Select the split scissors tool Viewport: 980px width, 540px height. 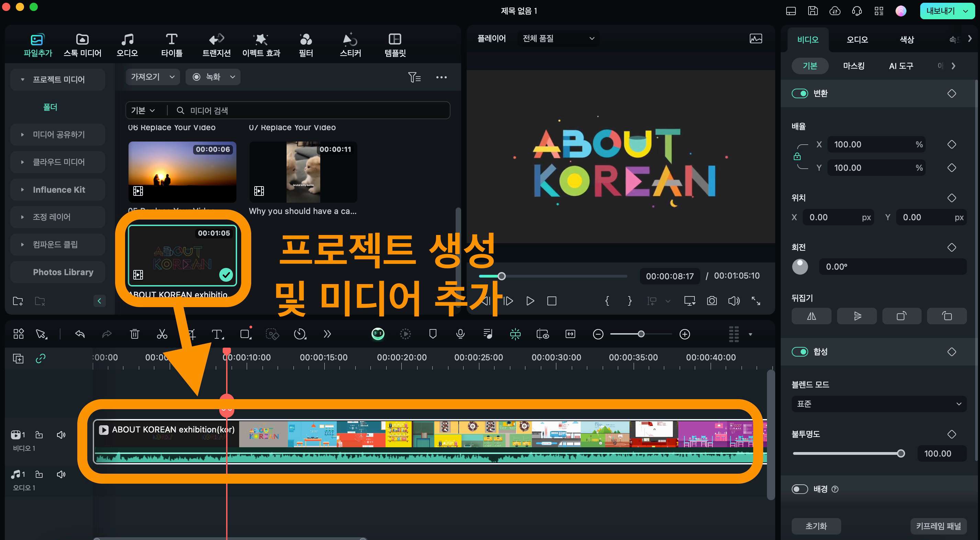(x=162, y=334)
